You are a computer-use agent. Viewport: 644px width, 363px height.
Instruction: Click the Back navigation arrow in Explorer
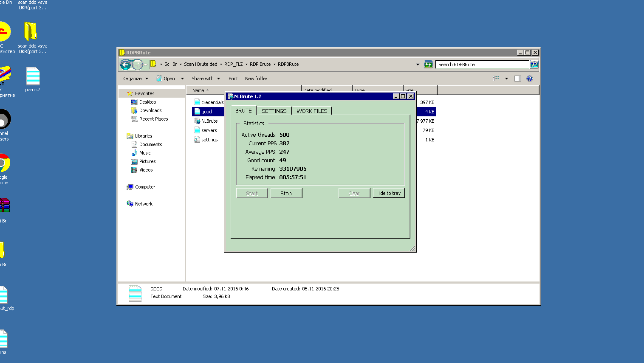pyautogui.click(x=125, y=65)
